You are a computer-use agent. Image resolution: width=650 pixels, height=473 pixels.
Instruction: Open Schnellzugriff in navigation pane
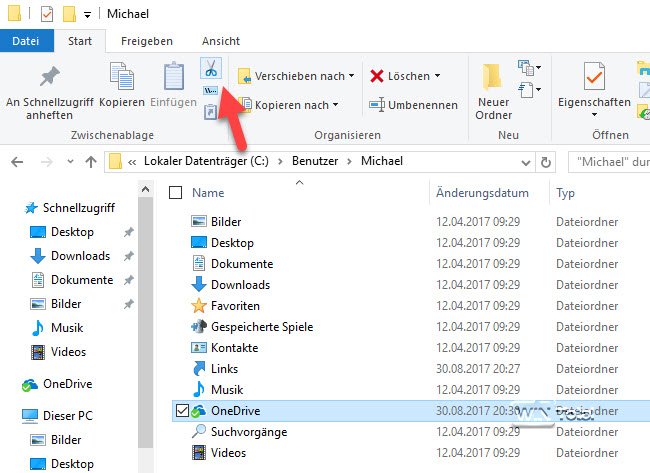[x=79, y=208]
